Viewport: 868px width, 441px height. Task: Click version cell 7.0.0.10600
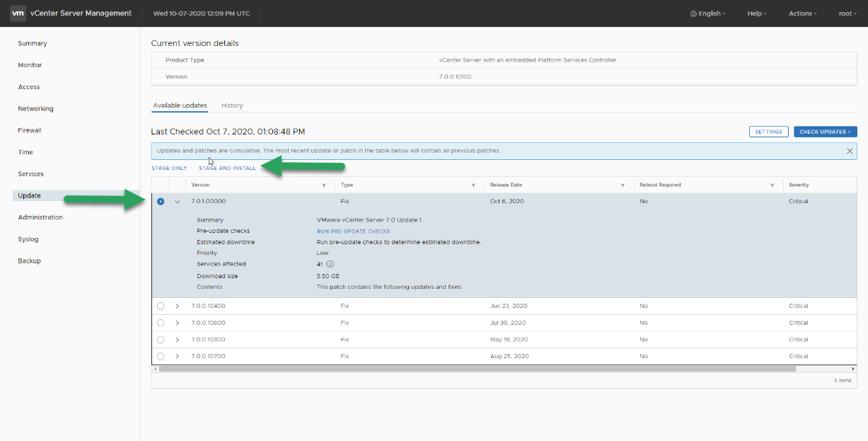[208, 323]
